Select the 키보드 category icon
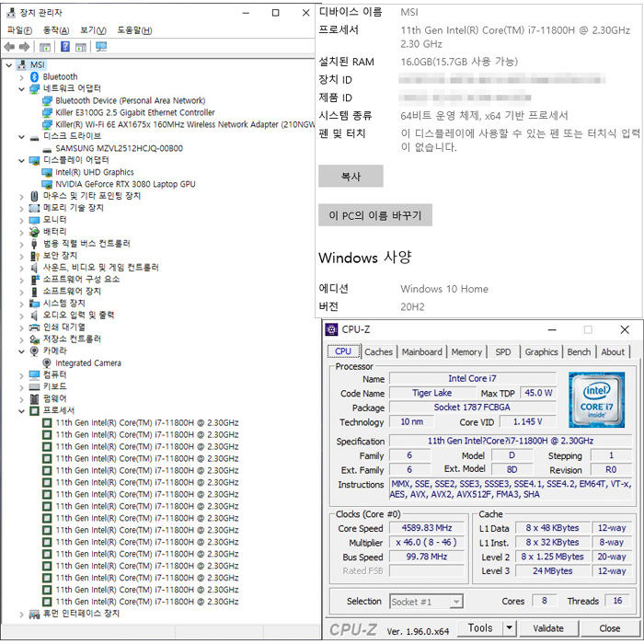Screen dimensions: 644x644 tap(35, 387)
